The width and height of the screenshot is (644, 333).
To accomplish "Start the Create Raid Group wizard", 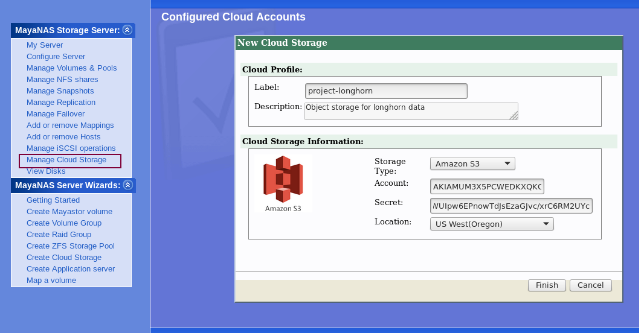I will 59,235.
